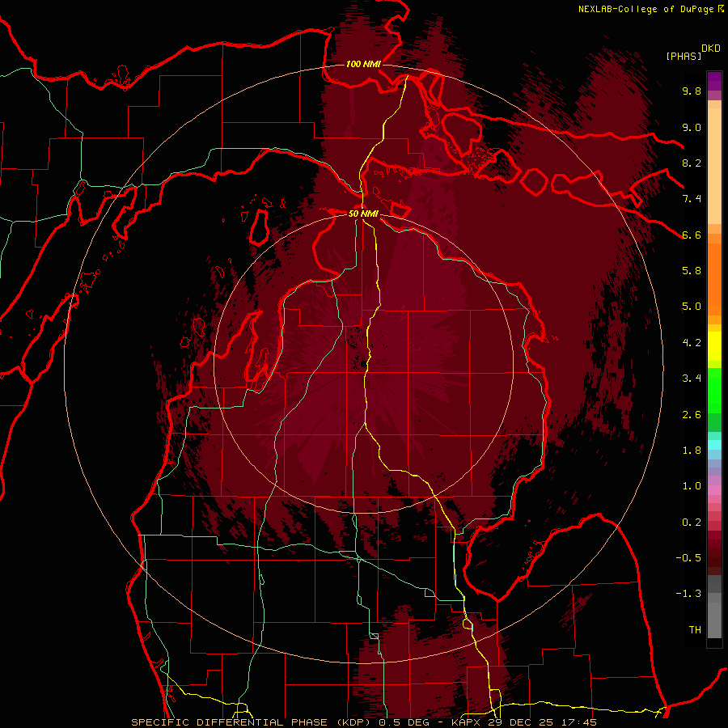Click the 5.8 scale value

tap(692, 271)
